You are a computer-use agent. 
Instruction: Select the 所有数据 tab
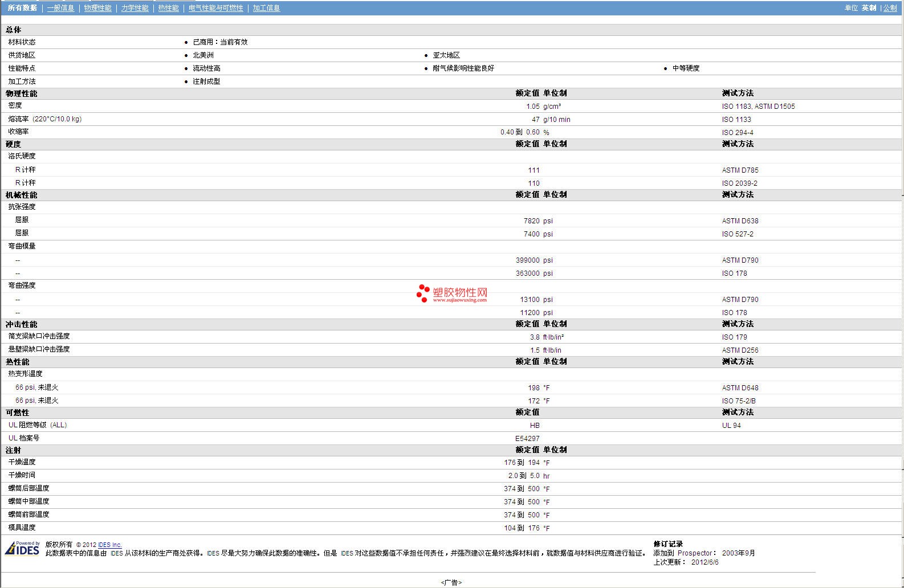click(22, 8)
